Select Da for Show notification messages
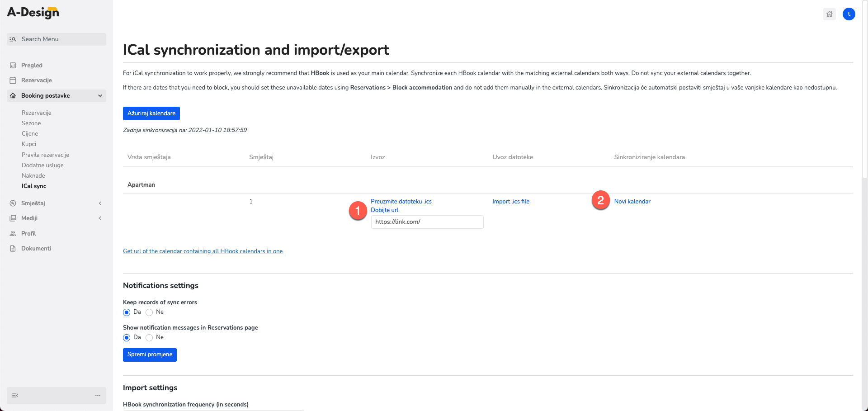 tap(127, 338)
